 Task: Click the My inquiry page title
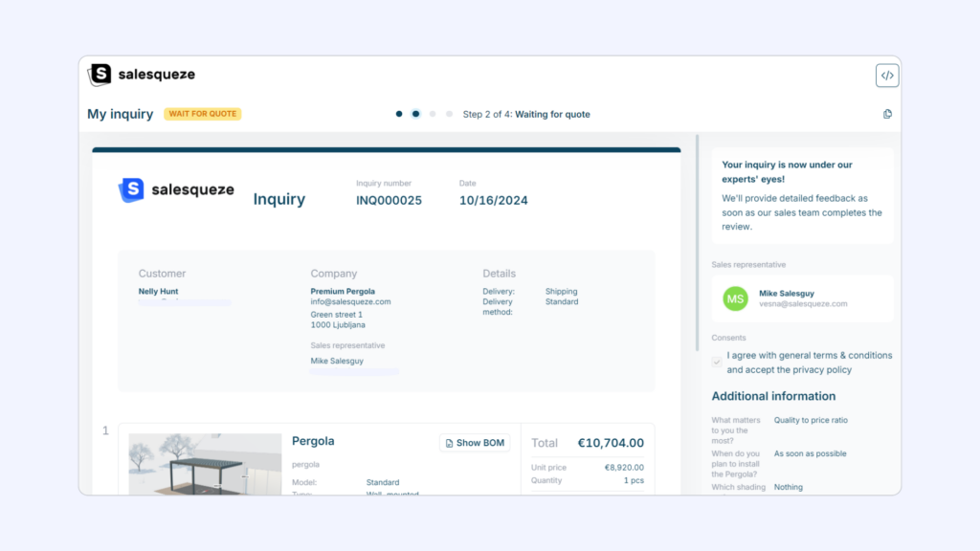point(120,114)
